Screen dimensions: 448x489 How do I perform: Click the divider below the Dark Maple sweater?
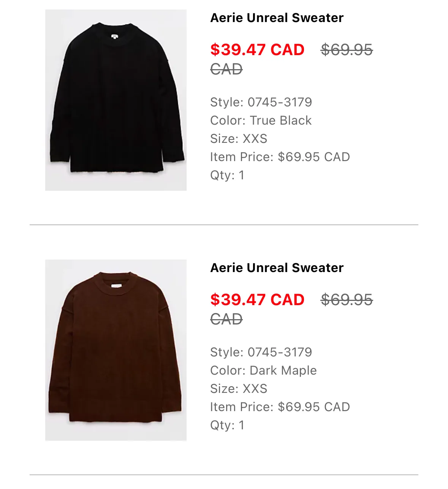pos(224,475)
